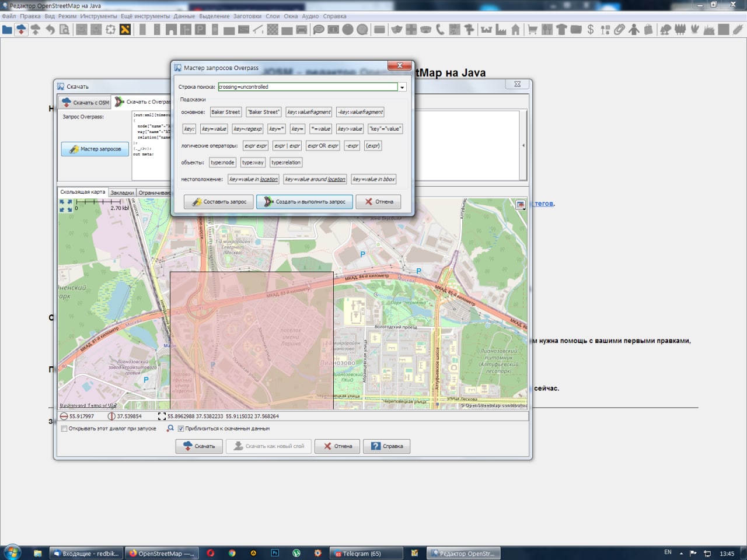Select the medical cross preset icon
Image resolution: width=747 pixels, height=560 pixels.
tap(411, 29)
